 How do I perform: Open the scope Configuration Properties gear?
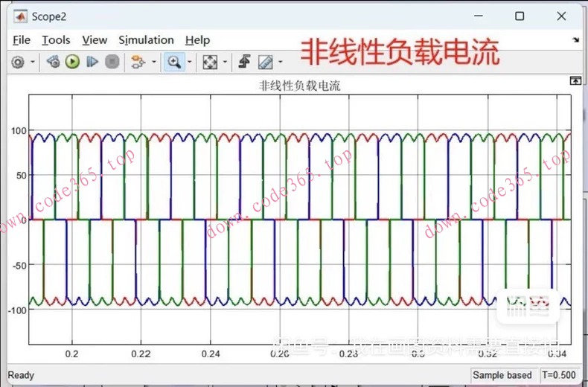click(18, 63)
